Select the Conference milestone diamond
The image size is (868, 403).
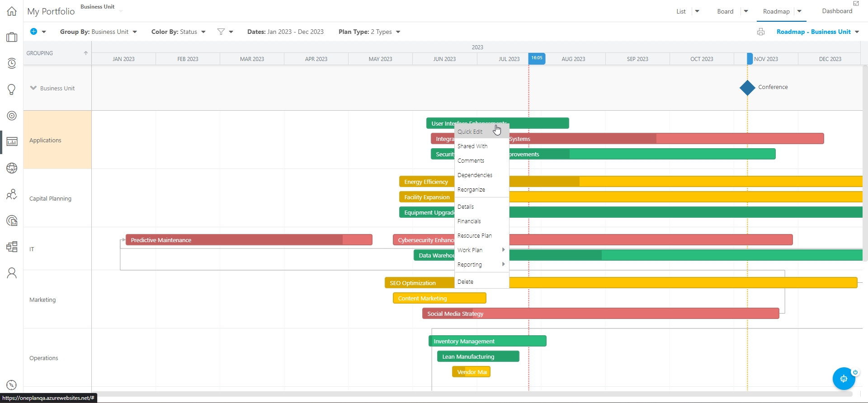(x=747, y=88)
